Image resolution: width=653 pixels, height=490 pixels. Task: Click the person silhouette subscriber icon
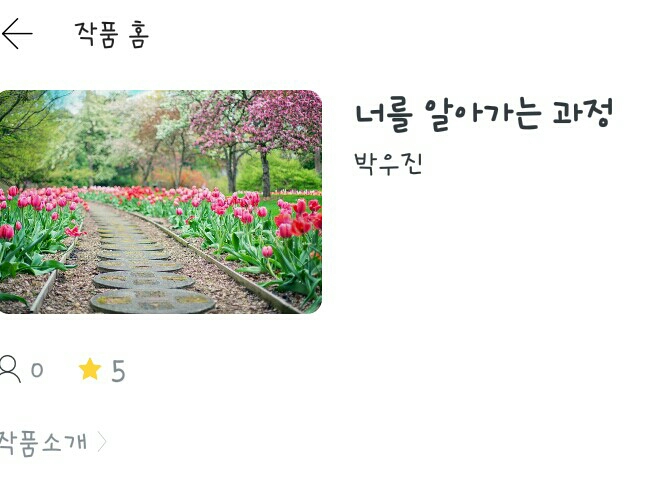[10, 369]
